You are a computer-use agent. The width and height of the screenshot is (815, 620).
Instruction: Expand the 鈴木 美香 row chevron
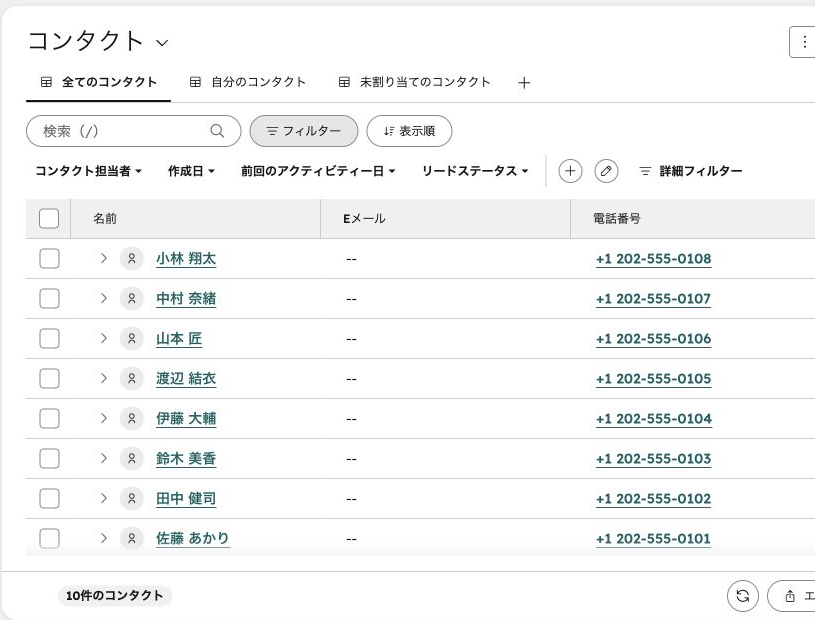pyautogui.click(x=103, y=458)
